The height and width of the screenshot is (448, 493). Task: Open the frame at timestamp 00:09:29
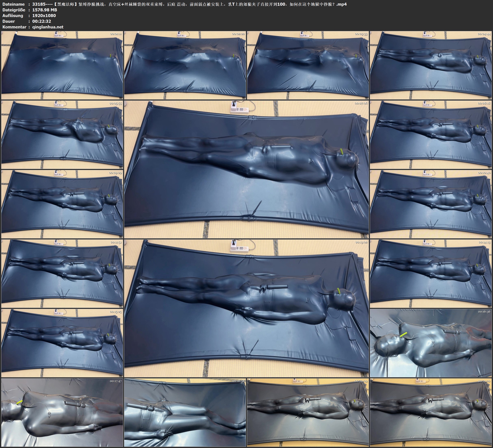click(x=62, y=204)
